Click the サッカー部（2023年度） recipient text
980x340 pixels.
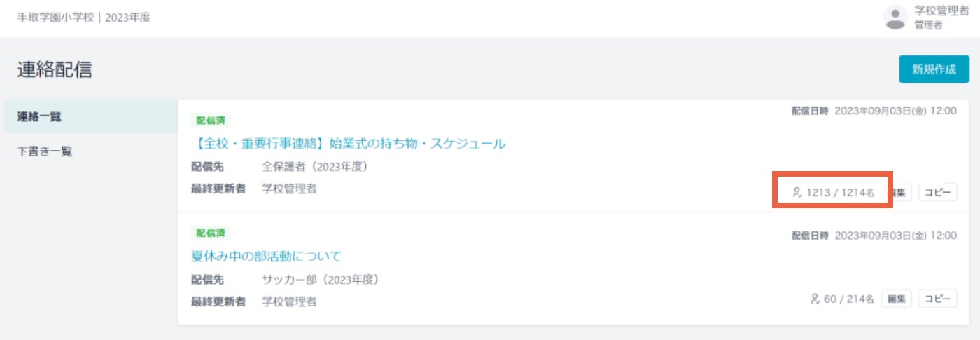point(321,280)
